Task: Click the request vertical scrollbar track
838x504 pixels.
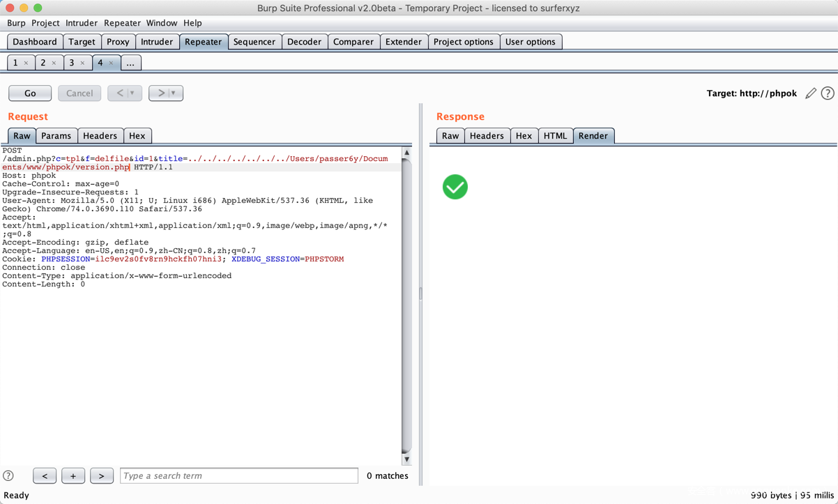Action: click(x=406, y=307)
